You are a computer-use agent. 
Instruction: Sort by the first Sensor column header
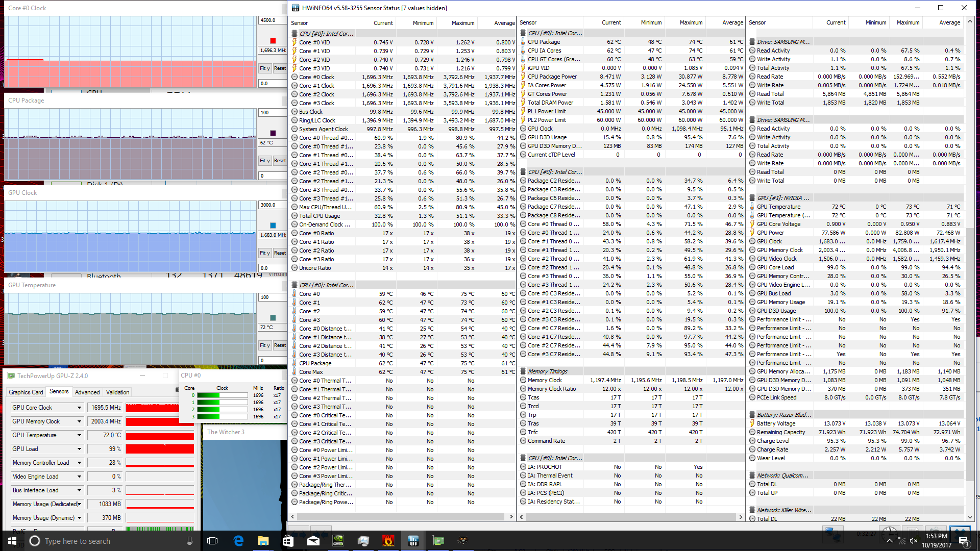click(x=322, y=23)
